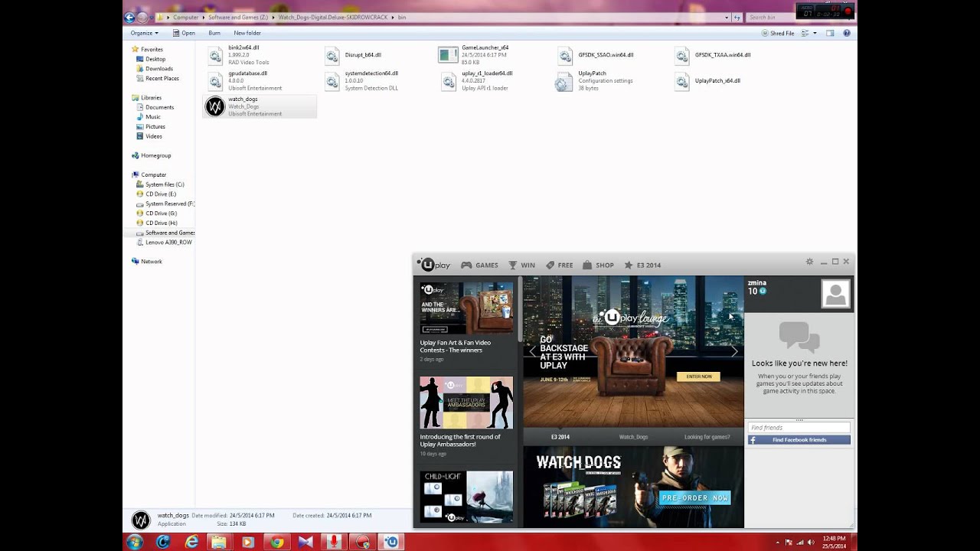Image resolution: width=980 pixels, height=551 pixels.
Task: Select Looking for games? slide tab
Action: [707, 437]
